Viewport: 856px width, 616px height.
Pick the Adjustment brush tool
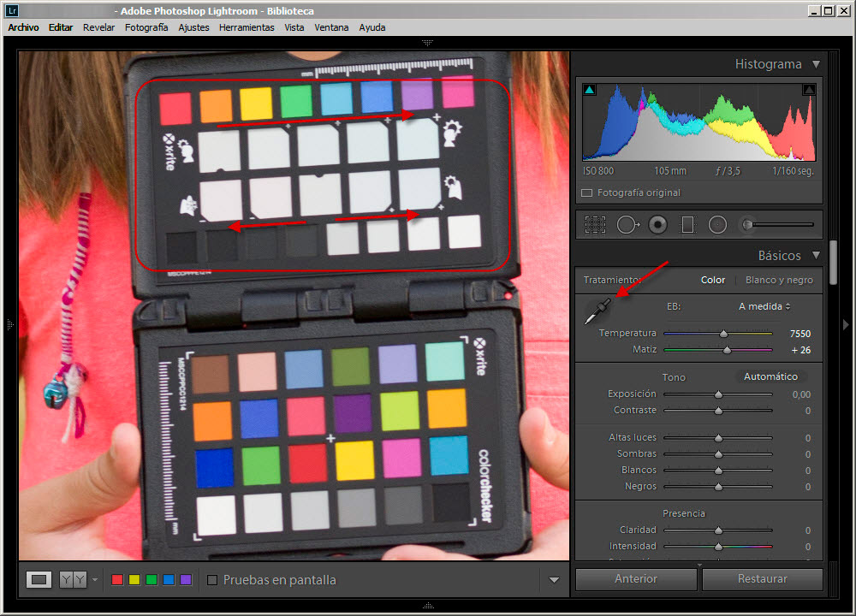click(747, 224)
